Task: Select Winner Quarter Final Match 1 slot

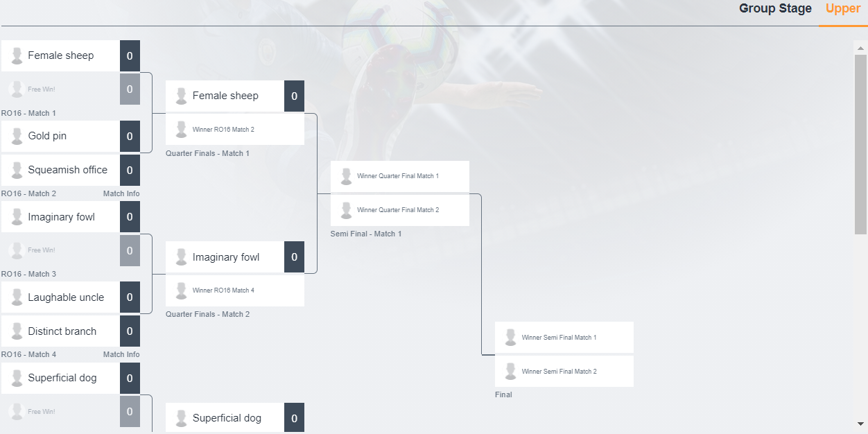Action: pyautogui.click(x=399, y=176)
